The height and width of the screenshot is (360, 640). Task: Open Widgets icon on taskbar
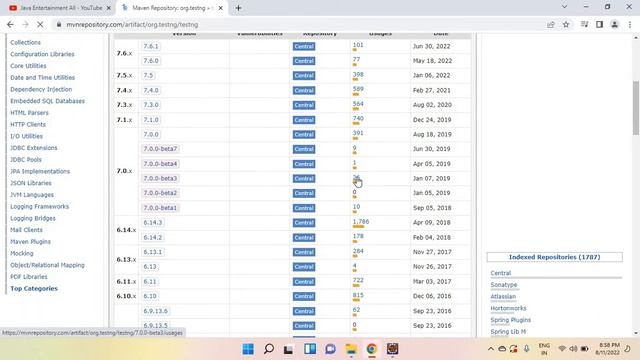click(x=310, y=349)
